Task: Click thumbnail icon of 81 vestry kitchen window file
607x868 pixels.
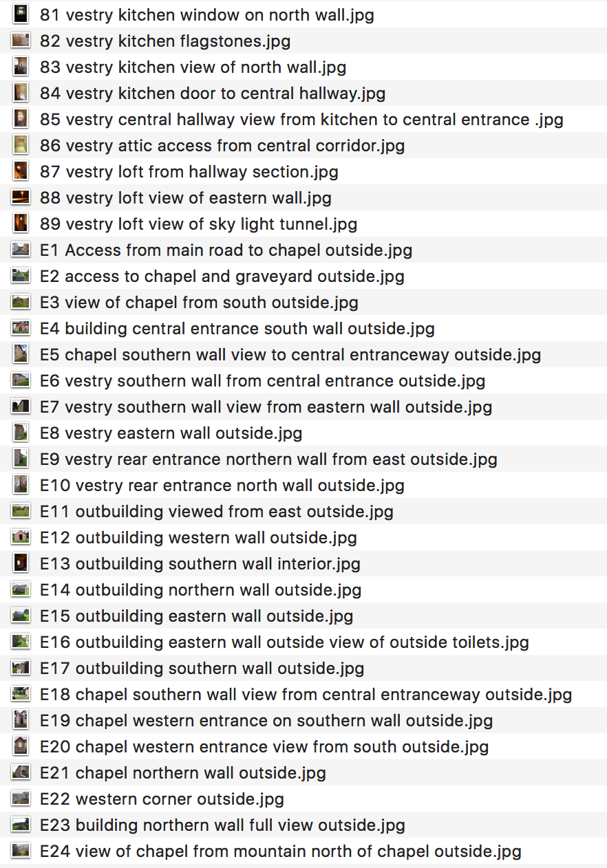Action: pyautogui.click(x=21, y=14)
